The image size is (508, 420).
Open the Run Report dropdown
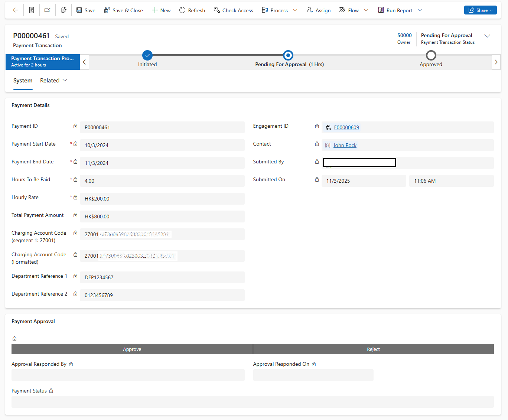tap(420, 10)
